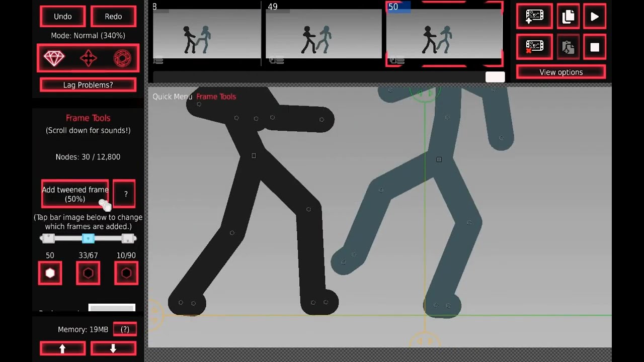This screenshot has width=644, height=362.
Task: Select frame 48 thumbnail
Action: tap(207, 34)
